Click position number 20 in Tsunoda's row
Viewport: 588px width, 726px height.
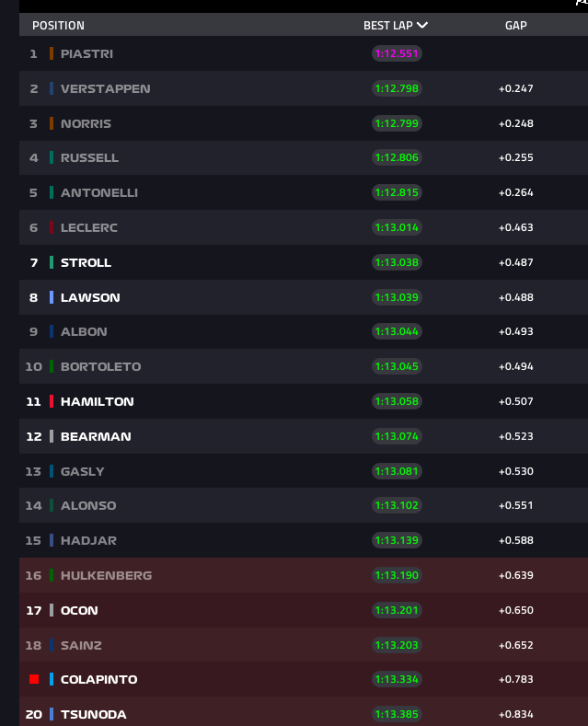point(34,714)
